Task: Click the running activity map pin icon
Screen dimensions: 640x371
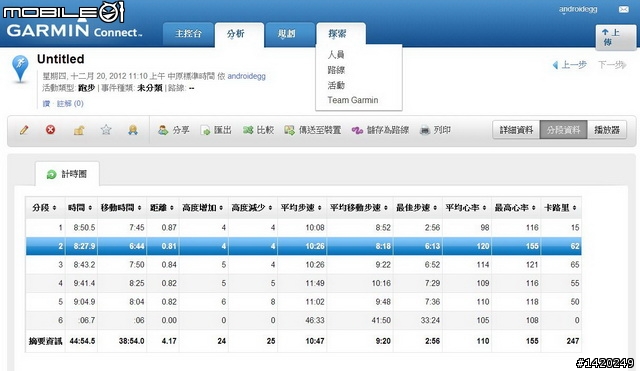Action: (x=20, y=69)
